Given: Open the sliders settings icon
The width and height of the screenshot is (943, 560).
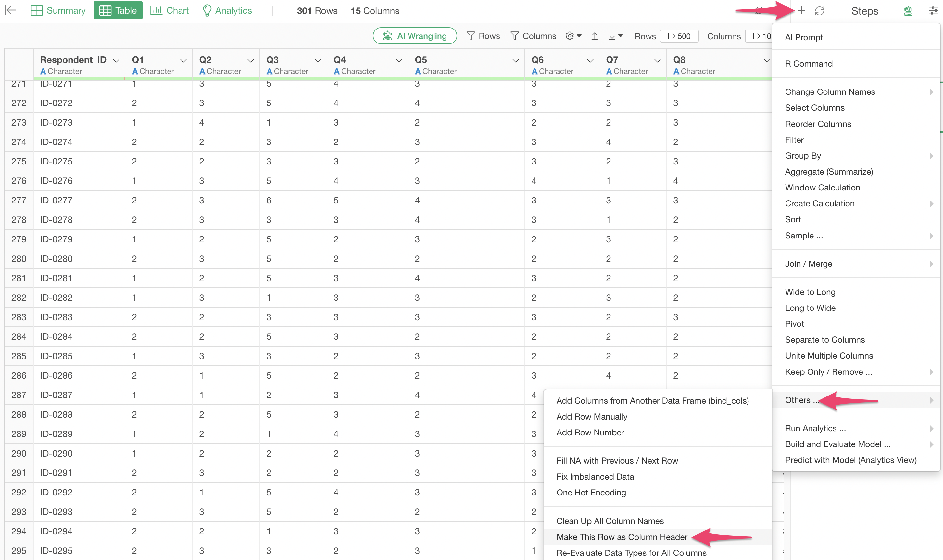Looking at the screenshot, I should tap(933, 11).
